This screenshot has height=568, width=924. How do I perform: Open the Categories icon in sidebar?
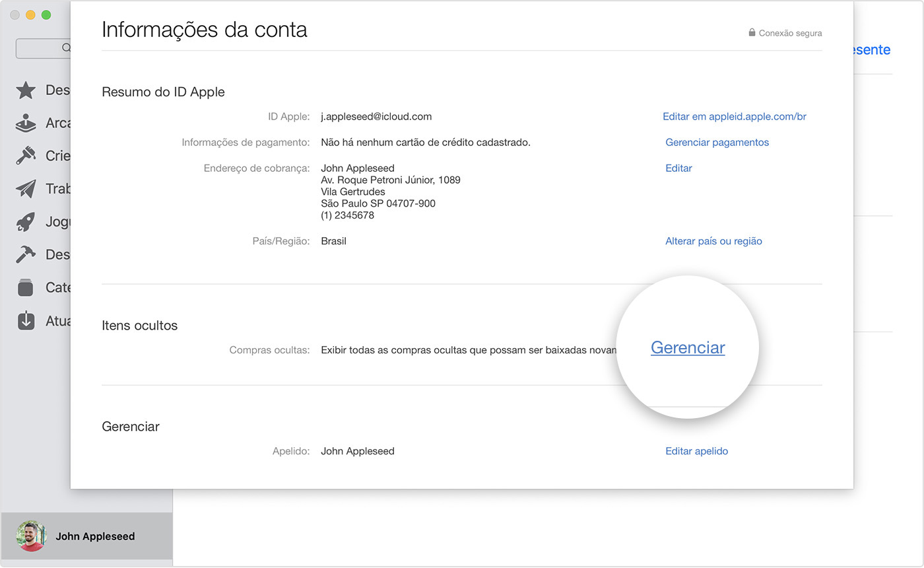point(26,287)
